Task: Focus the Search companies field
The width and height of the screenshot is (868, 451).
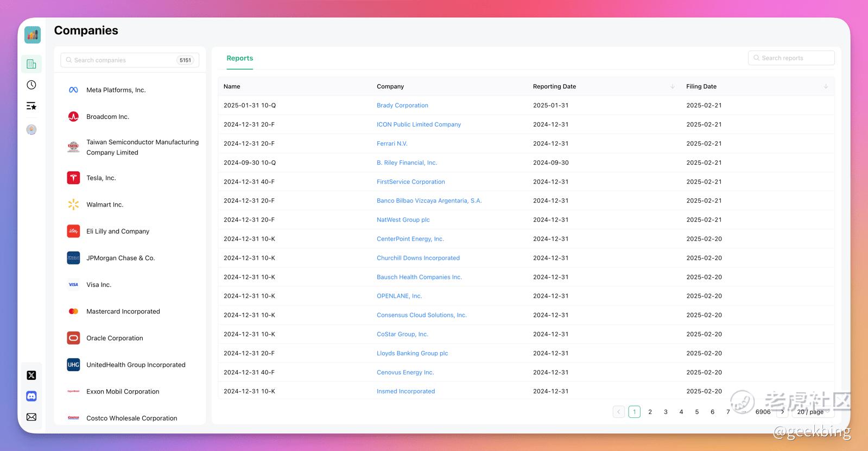Action: 130,60
